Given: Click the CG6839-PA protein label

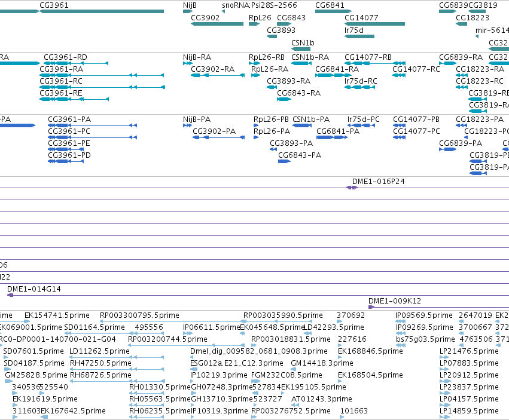Looking at the screenshot, I should (461, 143).
